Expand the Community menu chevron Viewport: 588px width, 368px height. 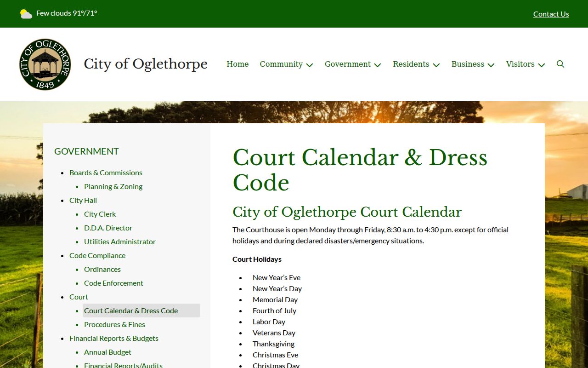point(310,65)
